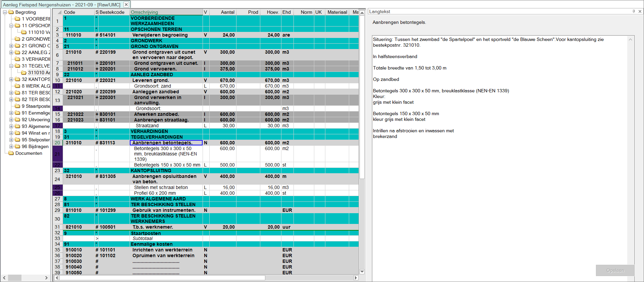This screenshot has height=282, width=644.
Task: Click the Aantal column header
Action: coord(223,12)
